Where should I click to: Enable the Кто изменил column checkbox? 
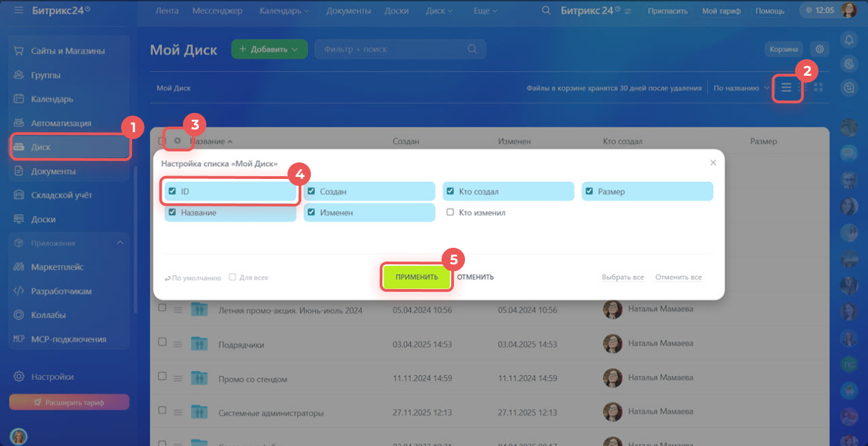point(451,213)
